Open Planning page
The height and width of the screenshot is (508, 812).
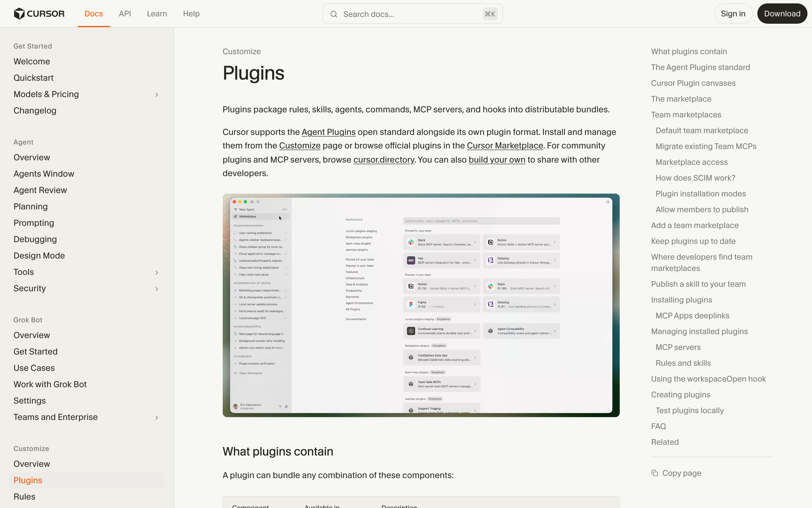(x=30, y=207)
